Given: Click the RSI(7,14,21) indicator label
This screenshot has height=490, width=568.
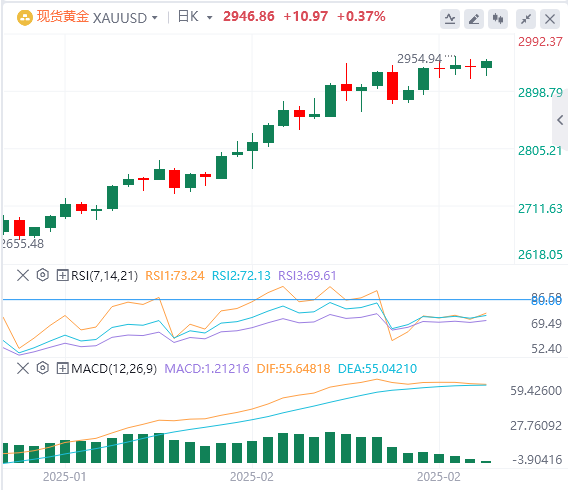Looking at the screenshot, I should tap(104, 276).
